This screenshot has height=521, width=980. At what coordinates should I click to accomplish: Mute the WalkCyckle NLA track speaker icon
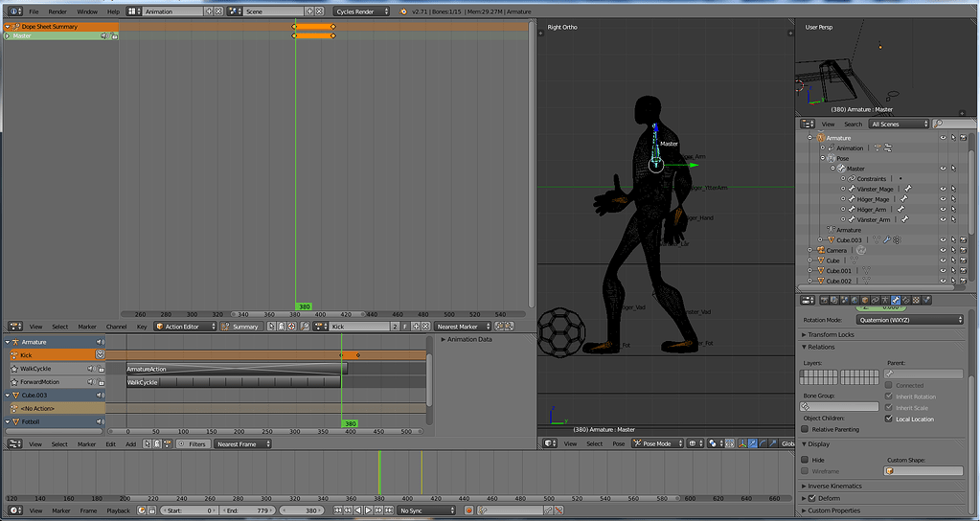click(91, 369)
